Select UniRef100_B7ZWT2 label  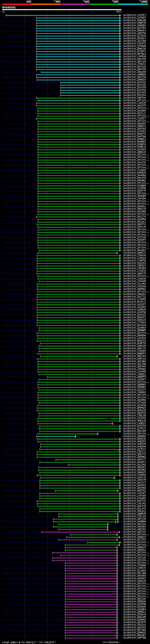pos(135,51)
